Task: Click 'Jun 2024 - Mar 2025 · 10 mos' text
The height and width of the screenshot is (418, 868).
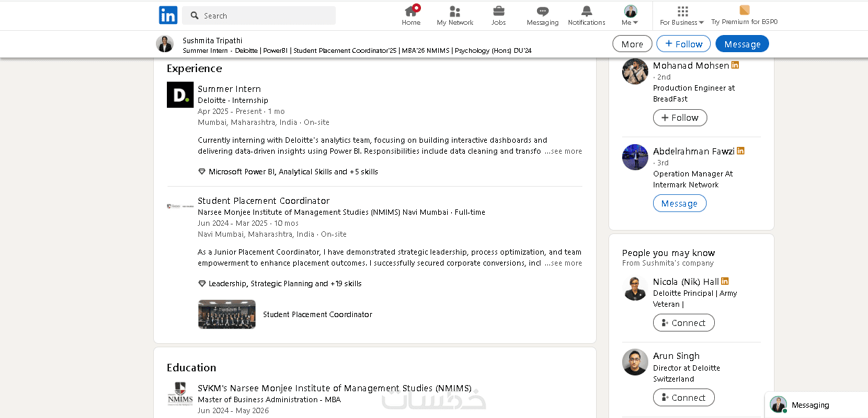Action: click(248, 223)
